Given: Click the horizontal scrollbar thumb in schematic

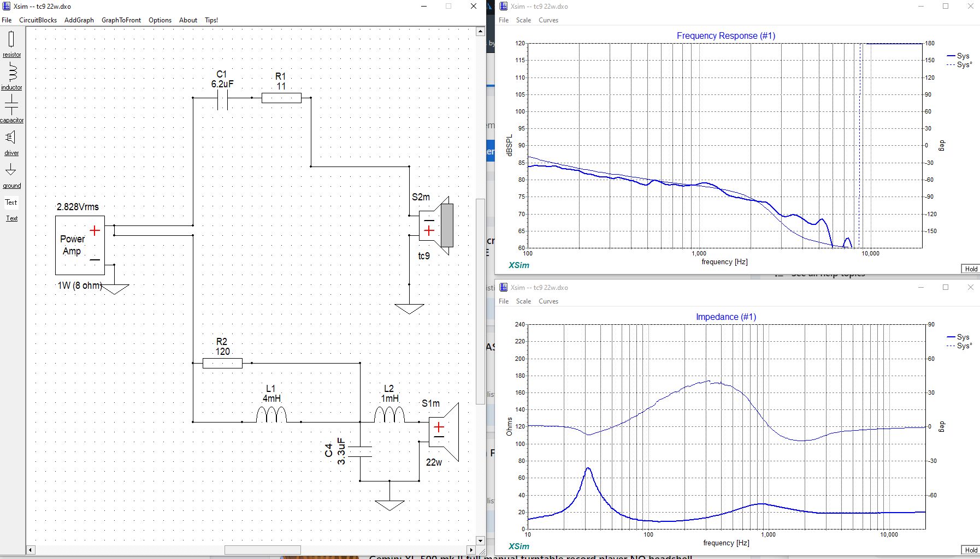Looking at the screenshot, I should pyautogui.click(x=262, y=550).
